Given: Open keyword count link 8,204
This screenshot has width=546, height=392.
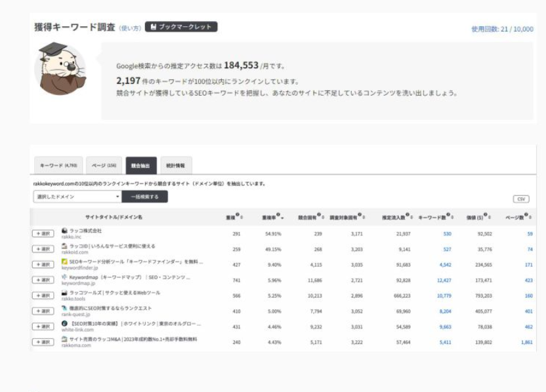Looking at the screenshot, I should click(x=446, y=311).
